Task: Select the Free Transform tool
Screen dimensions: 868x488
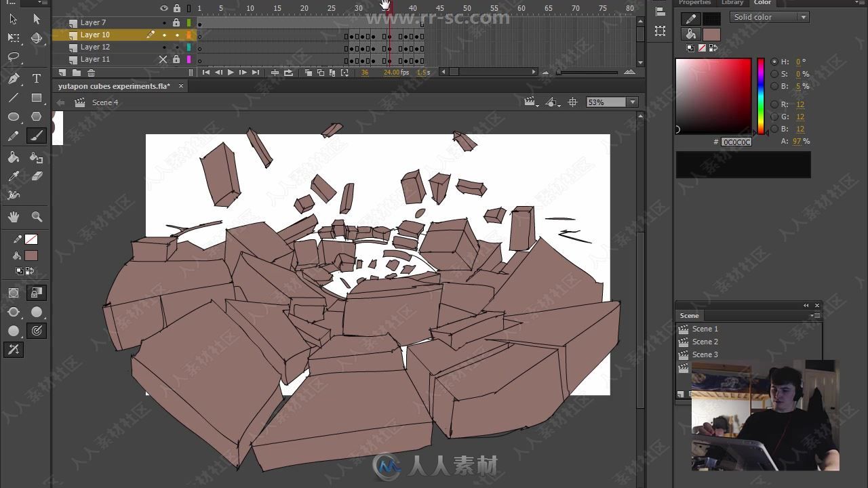Action: [14, 38]
